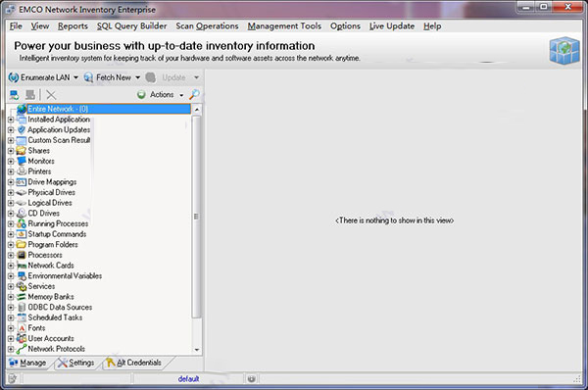Click the round status bar button
Image resolution: width=588 pixels, height=390 pixels.
pos(251,379)
